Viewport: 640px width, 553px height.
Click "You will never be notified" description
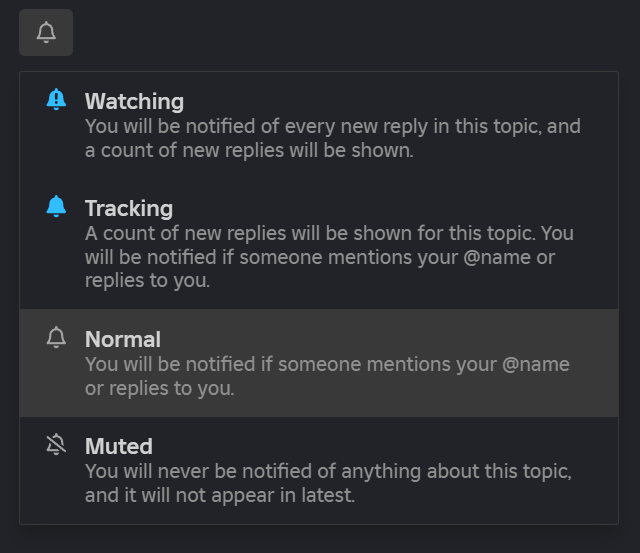(x=198, y=471)
